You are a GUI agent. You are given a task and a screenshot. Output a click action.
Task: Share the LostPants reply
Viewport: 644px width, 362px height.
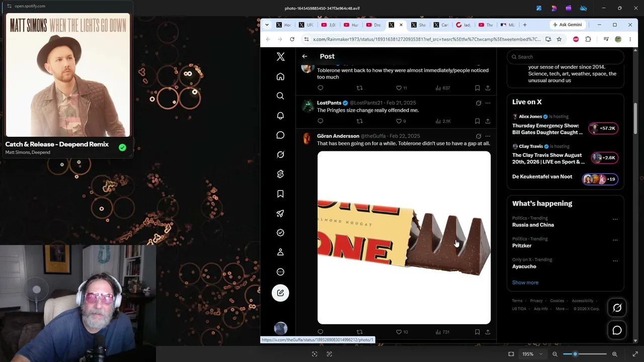[x=488, y=121]
